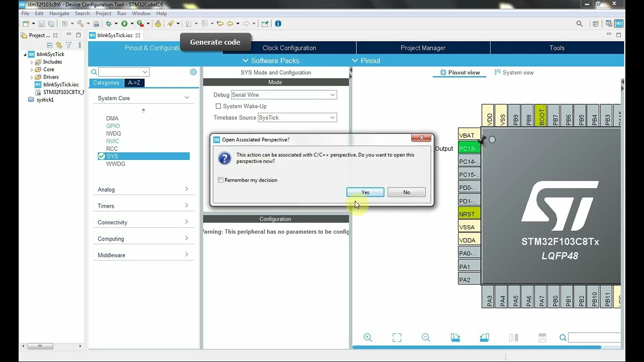Select the NVIC peripheral

112,141
